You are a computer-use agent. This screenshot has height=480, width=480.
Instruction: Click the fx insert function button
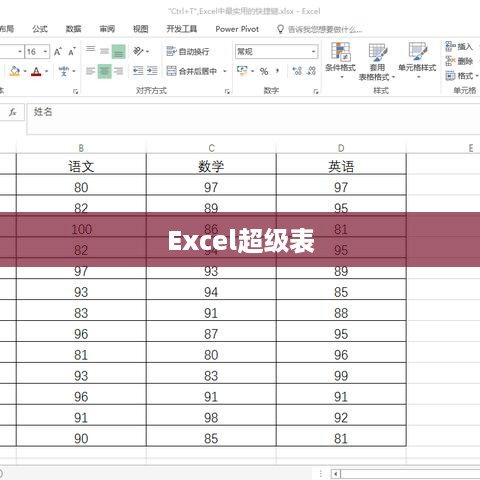click(13, 112)
